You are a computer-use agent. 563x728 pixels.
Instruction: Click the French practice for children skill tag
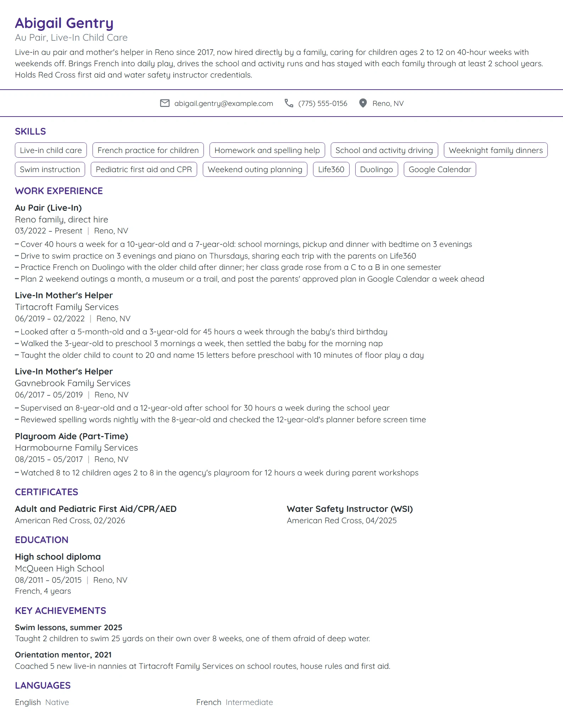point(148,150)
